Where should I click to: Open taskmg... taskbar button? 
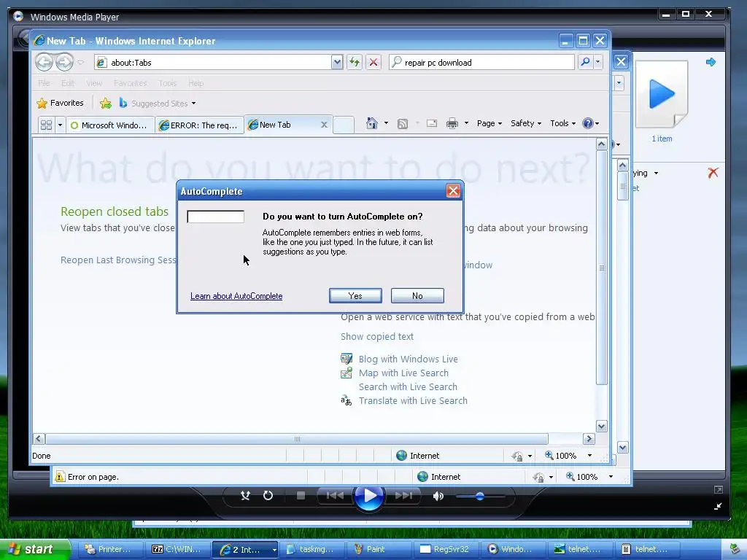[x=312, y=549]
